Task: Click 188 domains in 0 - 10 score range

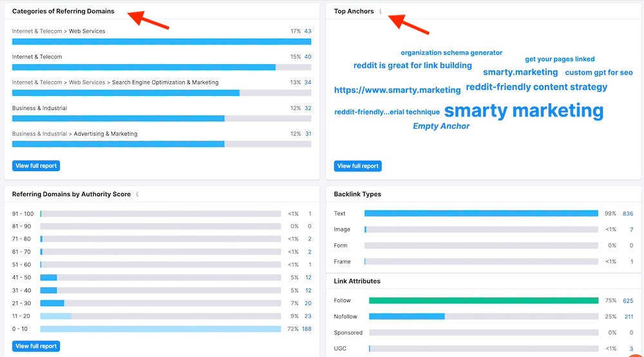Action: pos(306,329)
